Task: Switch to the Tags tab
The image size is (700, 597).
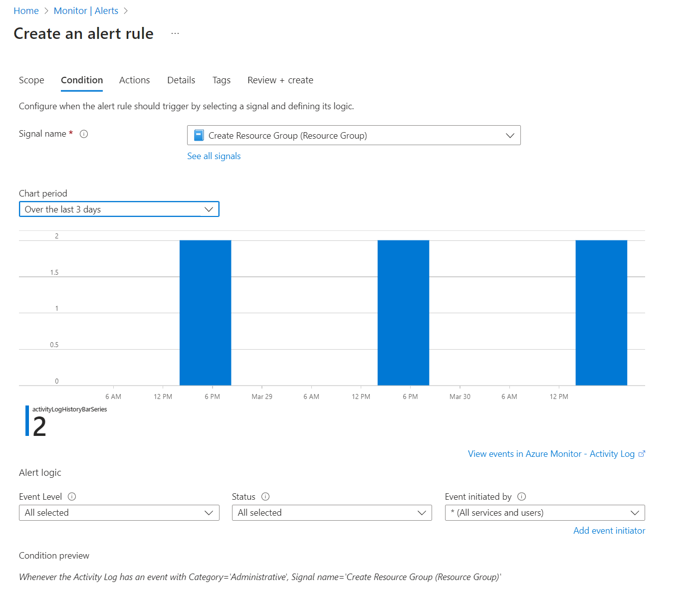Action: (222, 80)
